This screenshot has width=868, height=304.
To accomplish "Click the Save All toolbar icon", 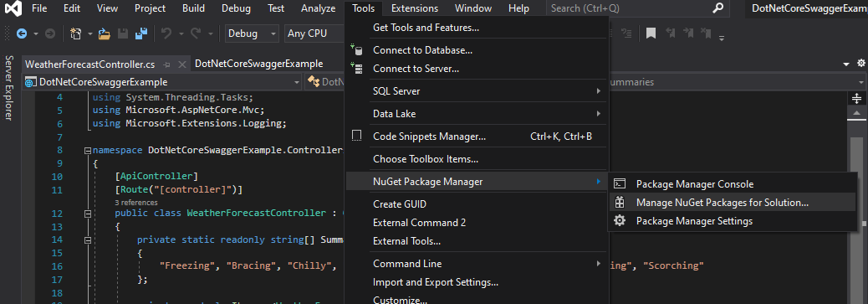I will point(141,33).
